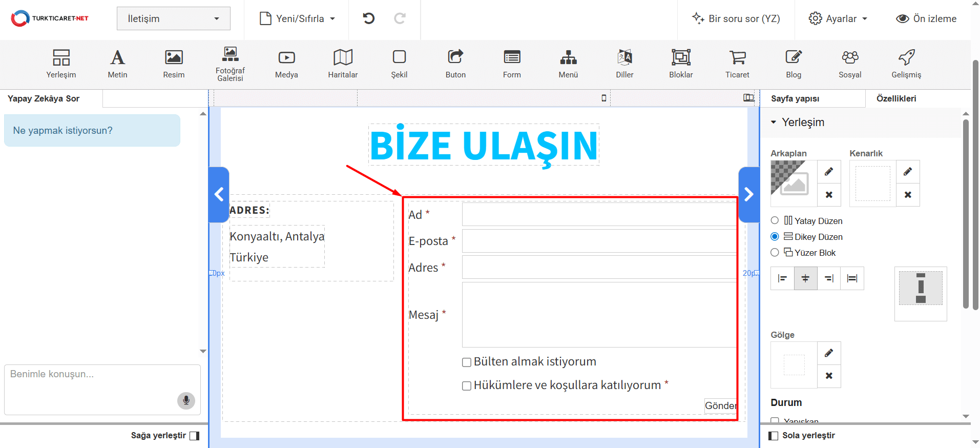Open the İletişim page dropdown

(173, 19)
